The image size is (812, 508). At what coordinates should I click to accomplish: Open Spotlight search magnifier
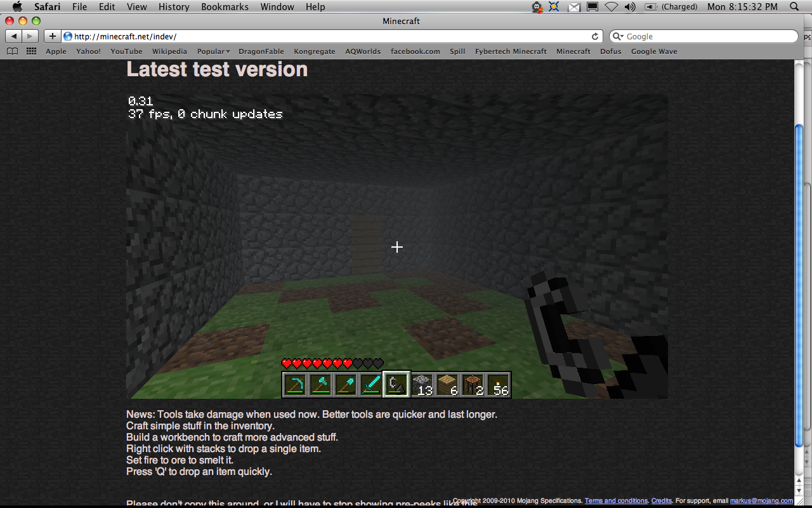click(794, 7)
